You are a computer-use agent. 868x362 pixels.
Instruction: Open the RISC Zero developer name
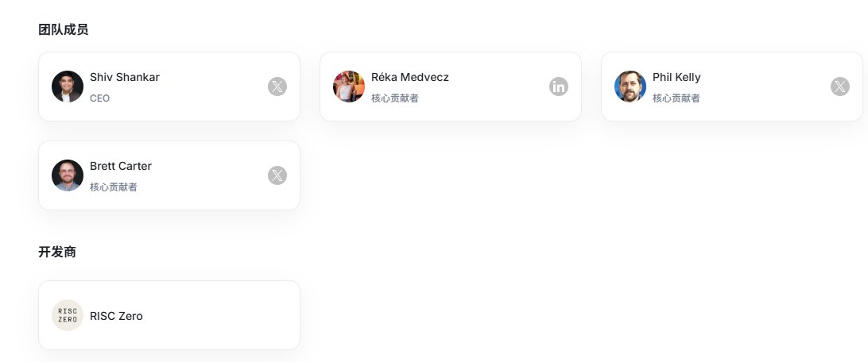coord(116,316)
